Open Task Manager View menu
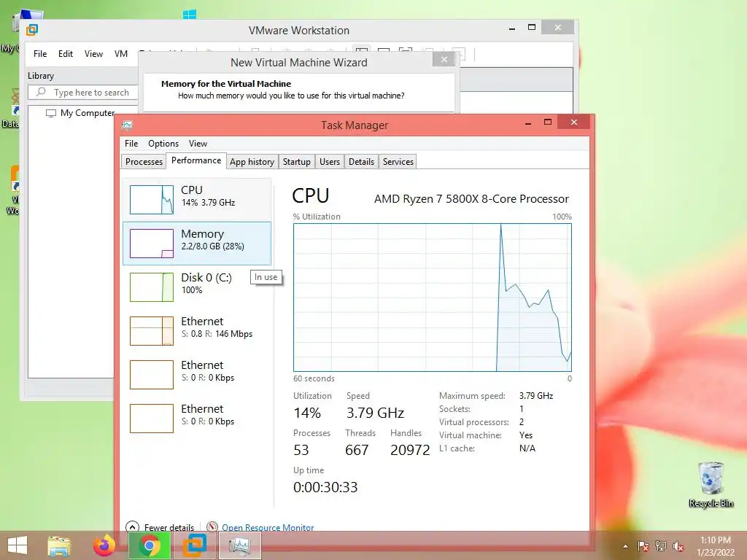The height and width of the screenshot is (560, 747). pyautogui.click(x=198, y=144)
